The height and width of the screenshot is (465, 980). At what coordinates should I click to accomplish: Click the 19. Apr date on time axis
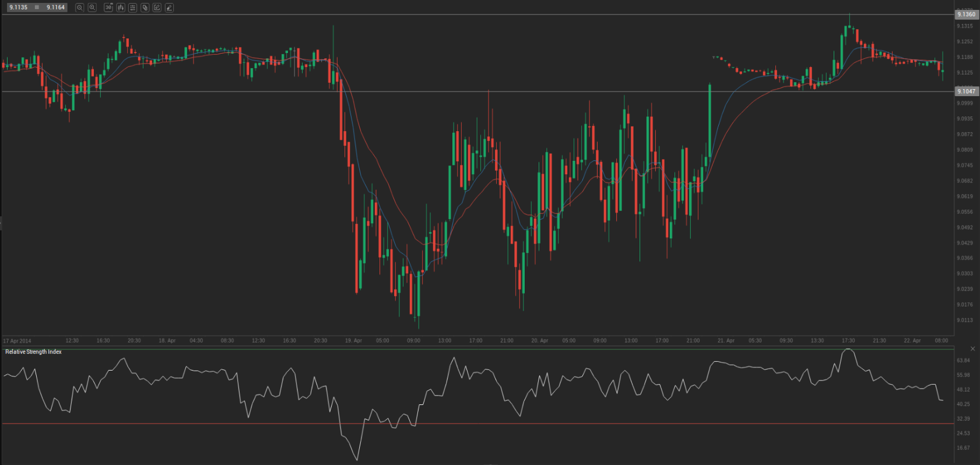pos(353,341)
